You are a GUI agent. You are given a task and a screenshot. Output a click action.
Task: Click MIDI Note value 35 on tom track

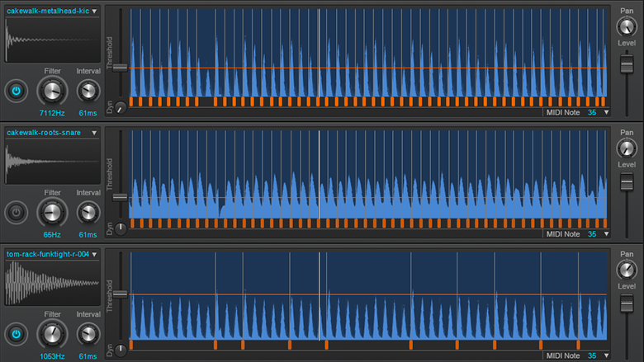pos(592,356)
